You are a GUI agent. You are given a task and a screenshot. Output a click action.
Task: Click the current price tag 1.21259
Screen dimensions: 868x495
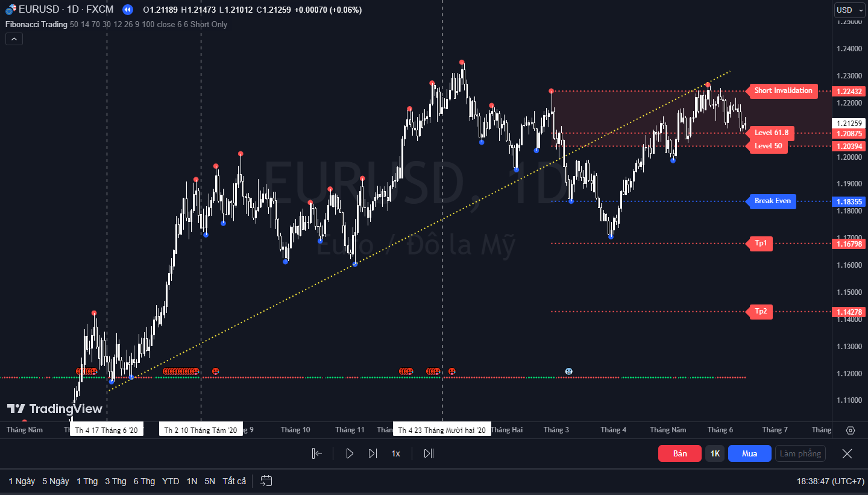pyautogui.click(x=849, y=123)
